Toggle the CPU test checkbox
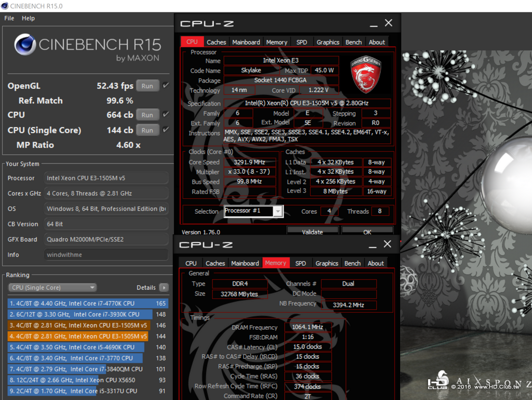The width and height of the screenshot is (532, 400). point(166,114)
